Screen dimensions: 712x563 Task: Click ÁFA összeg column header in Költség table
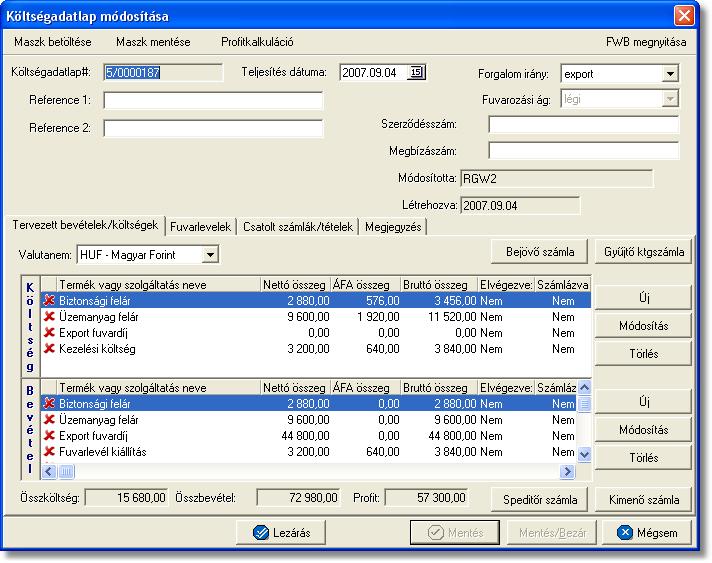pyautogui.click(x=365, y=285)
